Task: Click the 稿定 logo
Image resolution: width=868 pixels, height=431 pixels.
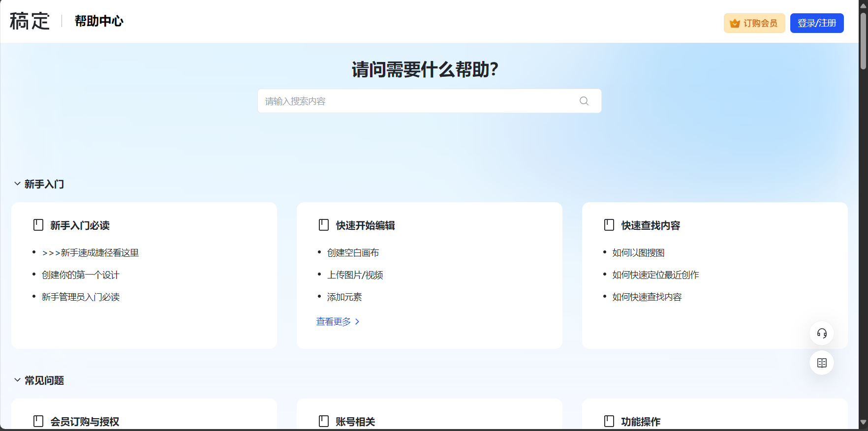Action: tap(30, 21)
